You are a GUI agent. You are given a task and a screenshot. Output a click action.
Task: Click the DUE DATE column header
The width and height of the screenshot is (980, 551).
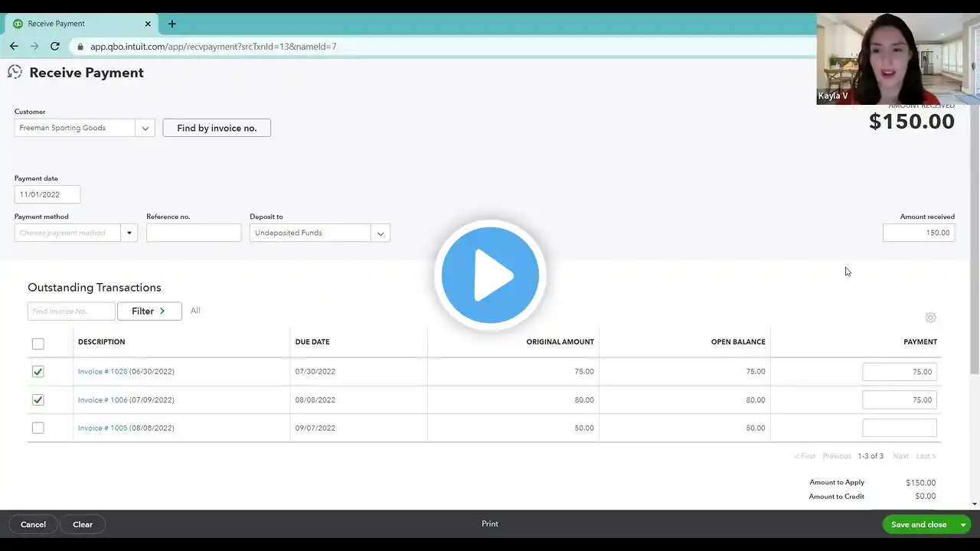[x=312, y=342]
